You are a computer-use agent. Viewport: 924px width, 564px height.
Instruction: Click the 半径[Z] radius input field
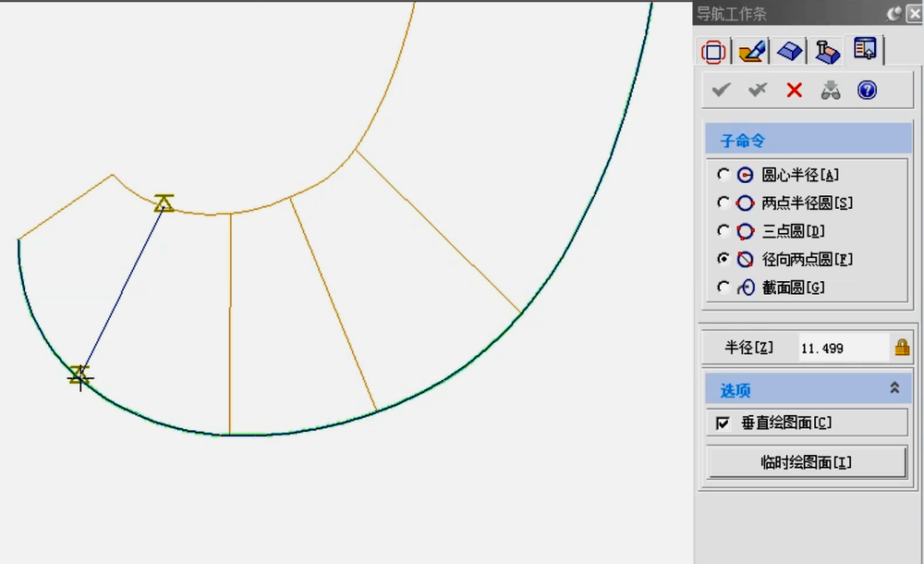coord(843,348)
